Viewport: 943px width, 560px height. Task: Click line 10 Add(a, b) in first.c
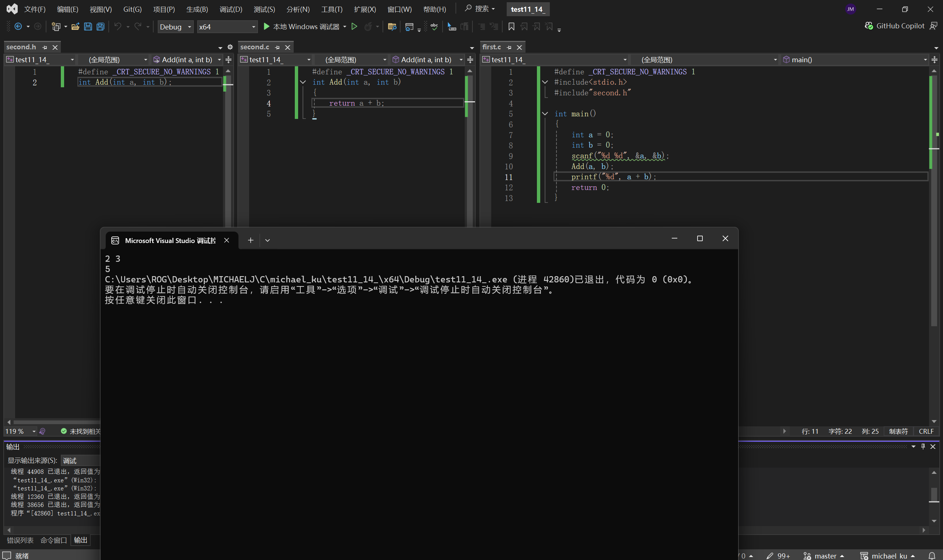point(592,166)
